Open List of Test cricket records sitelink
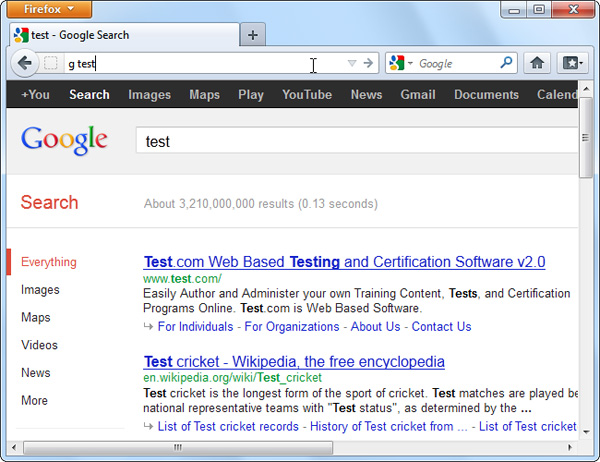Viewport: 600px width, 462px height. [x=228, y=426]
